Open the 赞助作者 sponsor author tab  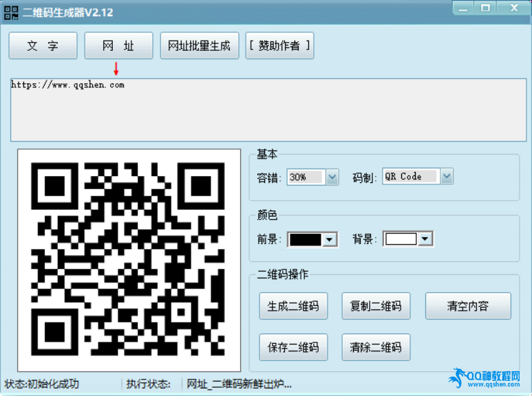(279, 45)
